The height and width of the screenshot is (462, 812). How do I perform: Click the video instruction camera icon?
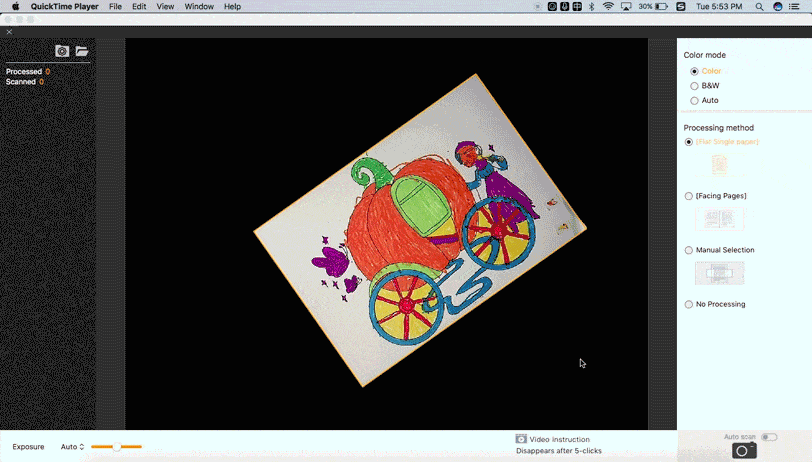[x=521, y=439]
